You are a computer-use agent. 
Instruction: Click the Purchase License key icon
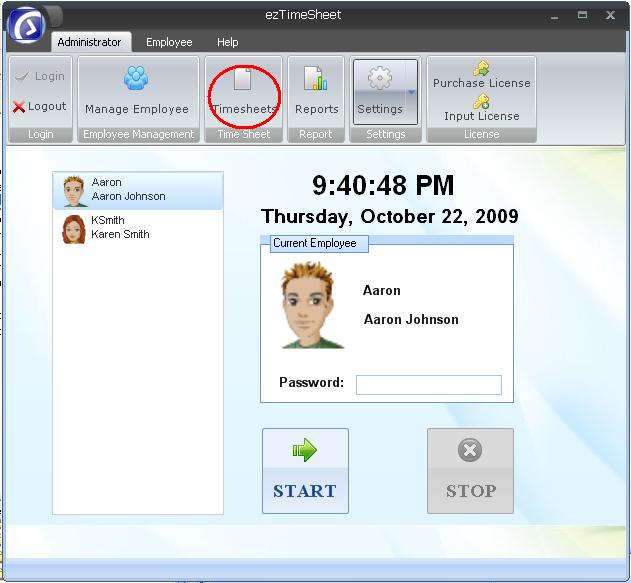481,69
